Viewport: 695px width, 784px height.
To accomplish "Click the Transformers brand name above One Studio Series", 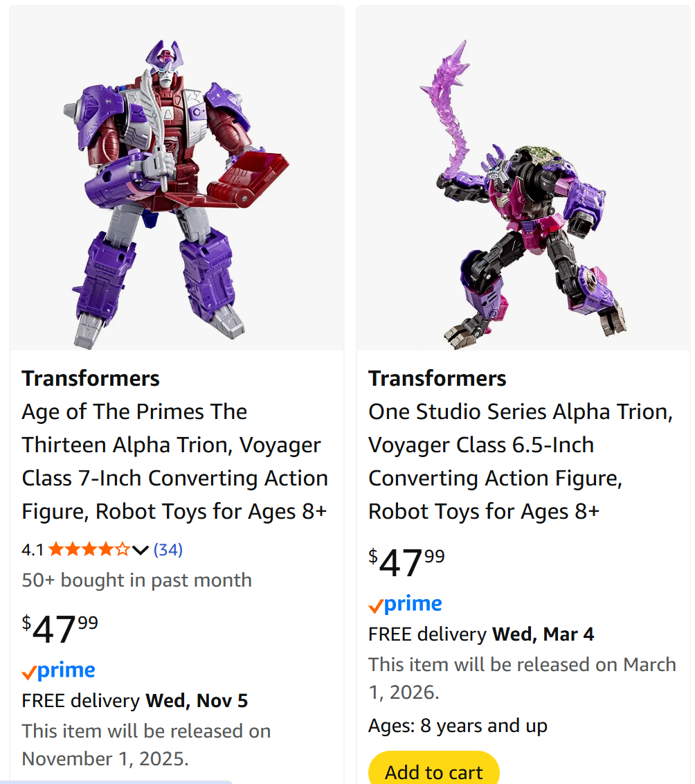I will coord(437,378).
